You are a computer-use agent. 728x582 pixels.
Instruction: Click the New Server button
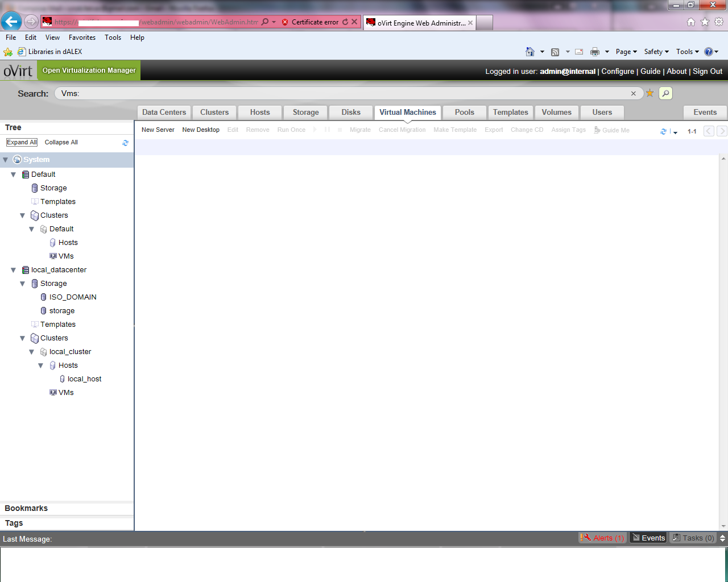point(158,130)
